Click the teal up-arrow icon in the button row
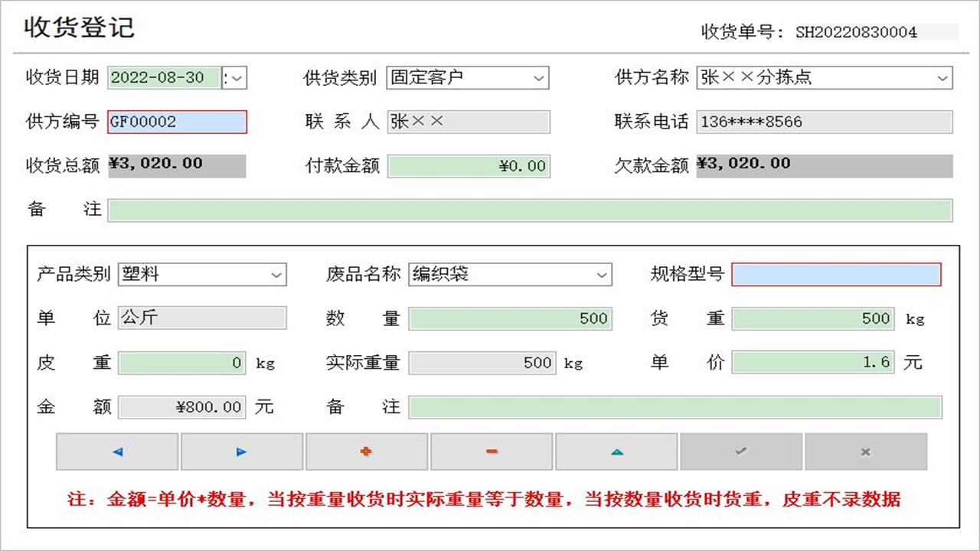 click(616, 452)
